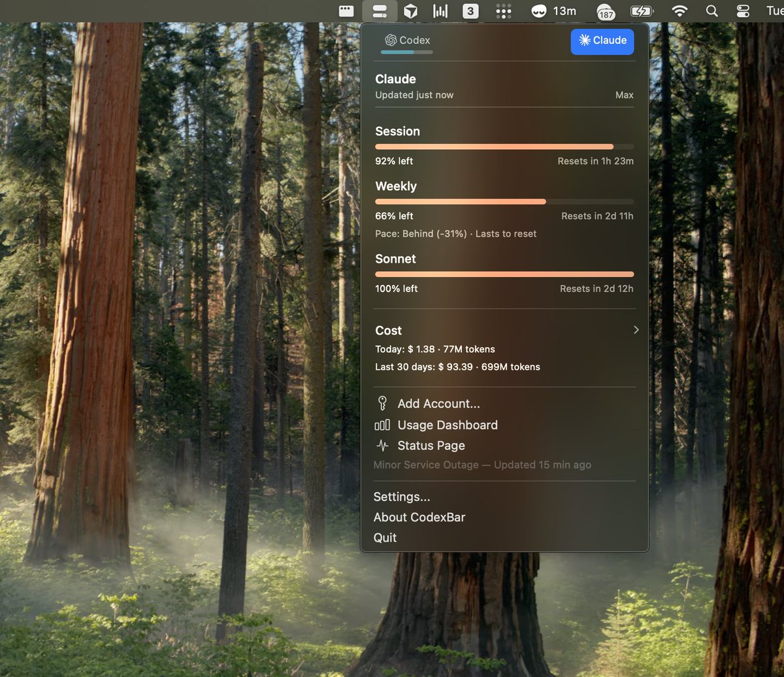Click the chart icon beside Usage Dashboard

point(382,425)
